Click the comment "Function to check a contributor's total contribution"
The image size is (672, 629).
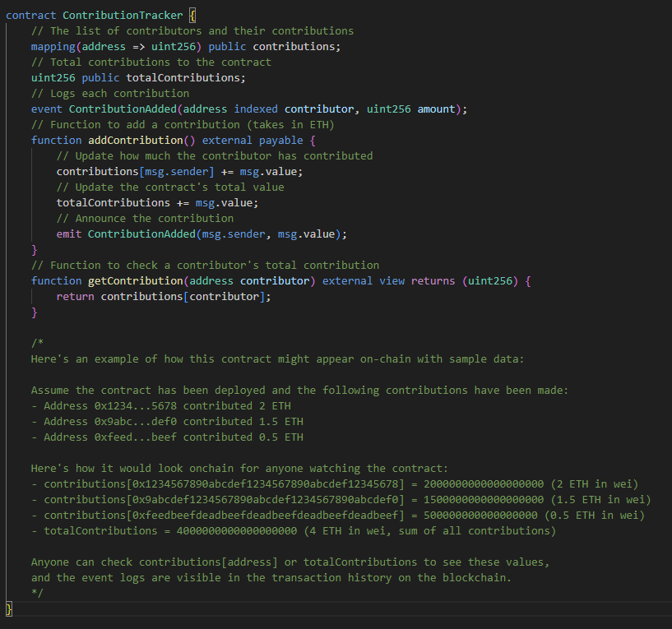coord(205,266)
